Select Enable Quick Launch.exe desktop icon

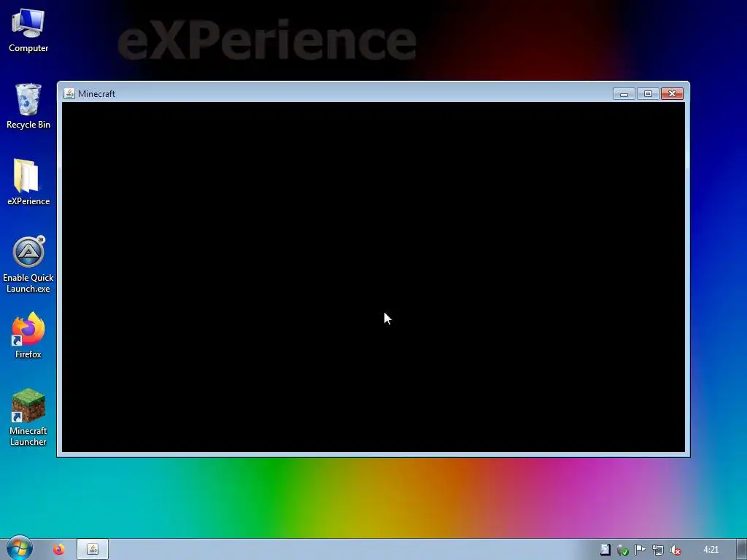(x=28, y=264)
